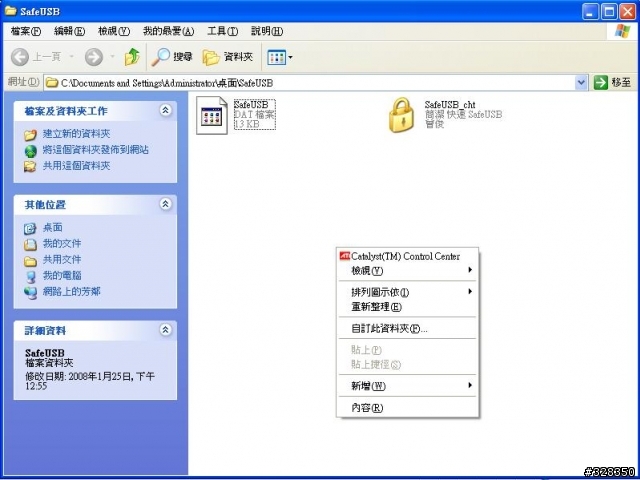Go to 我的電腦 link
This screenshot has width=640, height=480.
[62, 276]
